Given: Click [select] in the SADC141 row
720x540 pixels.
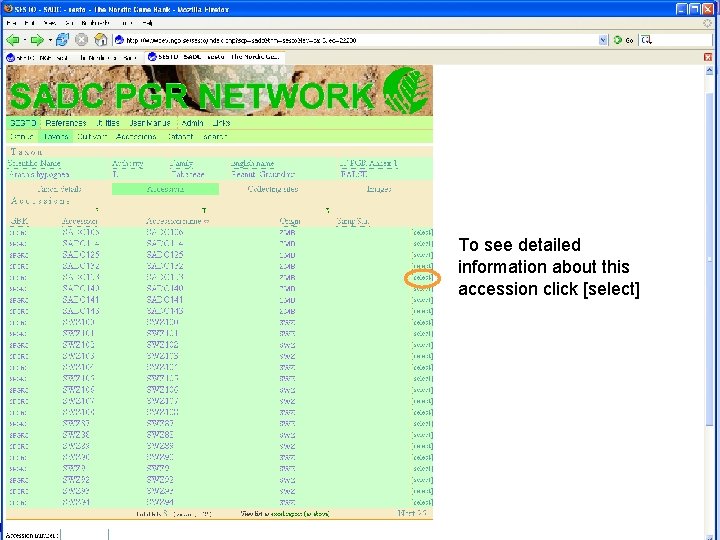Looking at the screenshot, I should 422,300.
